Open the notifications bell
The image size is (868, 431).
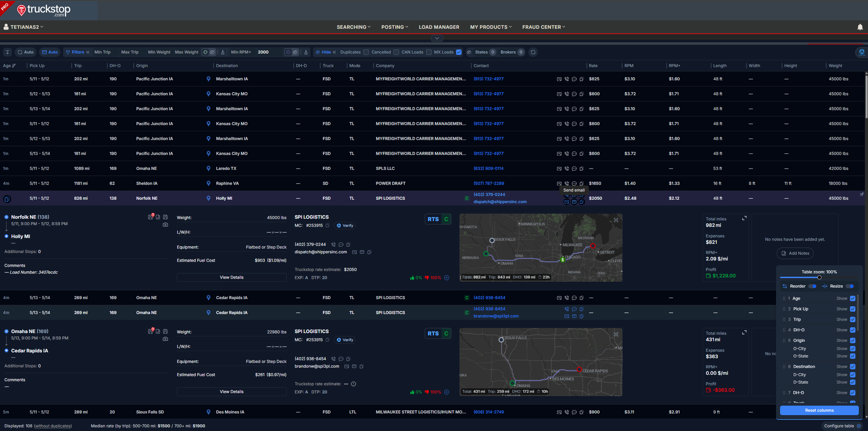(860, 27)
